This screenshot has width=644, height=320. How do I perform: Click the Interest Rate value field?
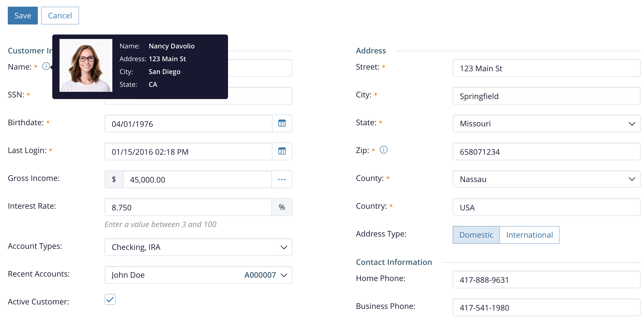tap(188, 207)
